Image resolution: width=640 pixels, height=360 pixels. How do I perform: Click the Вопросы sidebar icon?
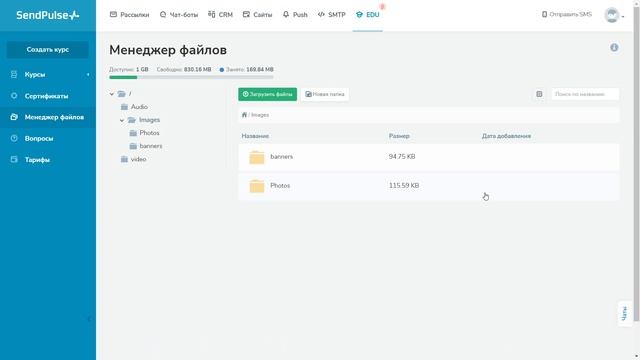click(14, 138)
